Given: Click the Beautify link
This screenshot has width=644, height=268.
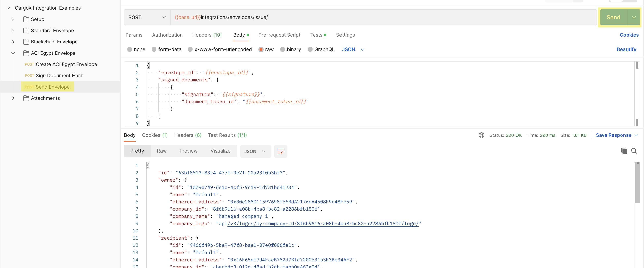Looking at the screenshot, I should click(x=626, y=49).
